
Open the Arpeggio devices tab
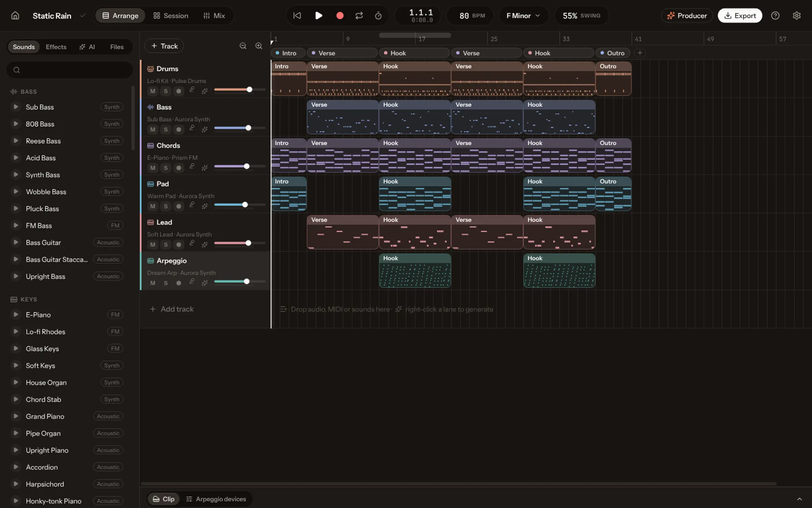[216, 499]
